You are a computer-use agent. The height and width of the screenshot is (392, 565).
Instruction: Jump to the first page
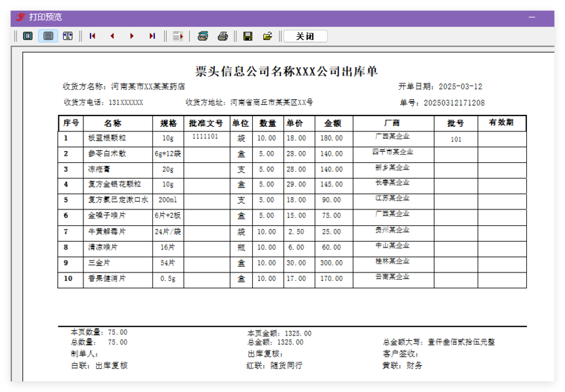(93, 36)
